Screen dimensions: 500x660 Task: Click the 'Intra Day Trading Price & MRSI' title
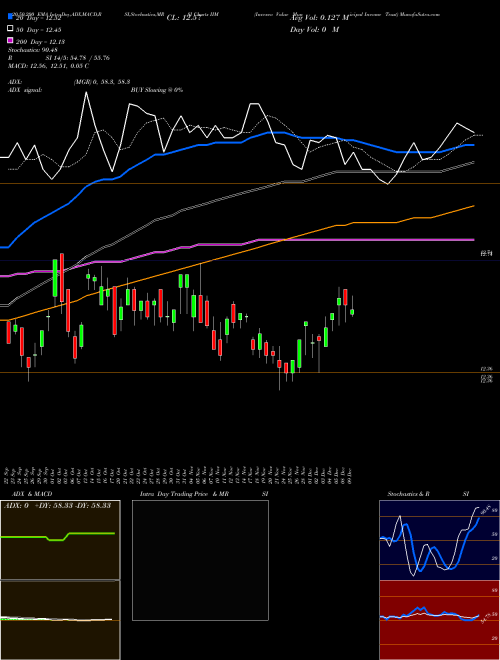pyautogui.click(x=204, y=494)
